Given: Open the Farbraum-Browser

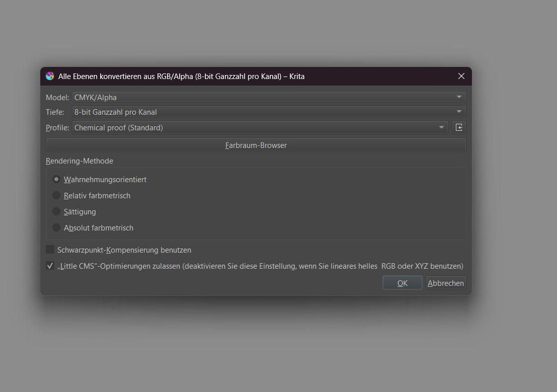Looking at the screenshot, I should (x=256, y=145).
